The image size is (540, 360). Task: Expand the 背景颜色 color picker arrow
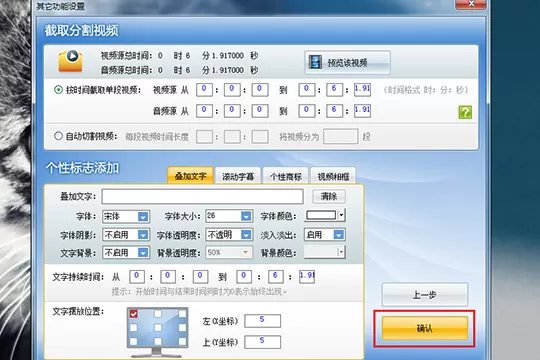pyautogui.click(x=341, y=252)
